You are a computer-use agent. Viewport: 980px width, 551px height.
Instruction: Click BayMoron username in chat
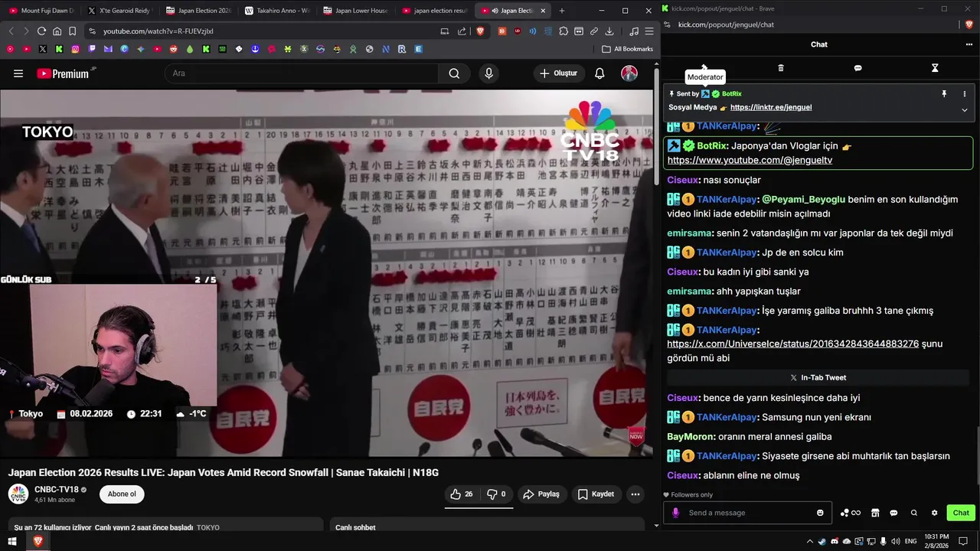point(691,436)
